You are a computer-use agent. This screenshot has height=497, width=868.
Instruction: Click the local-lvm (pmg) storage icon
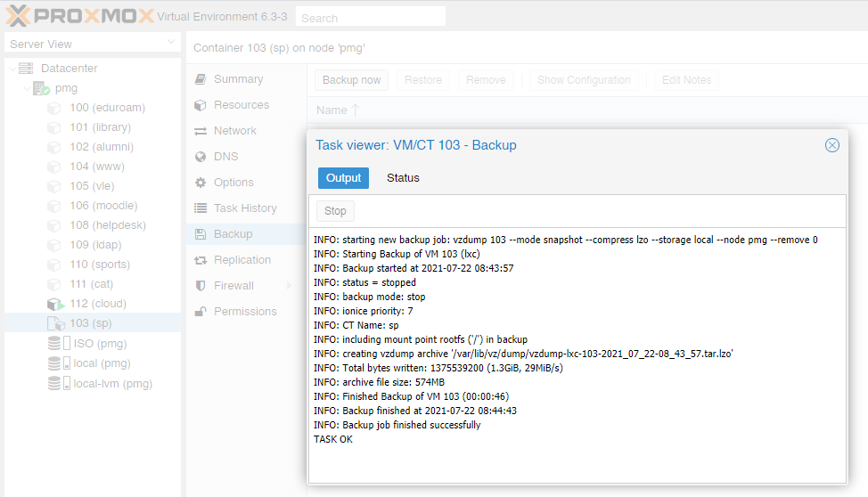(59, 383)
